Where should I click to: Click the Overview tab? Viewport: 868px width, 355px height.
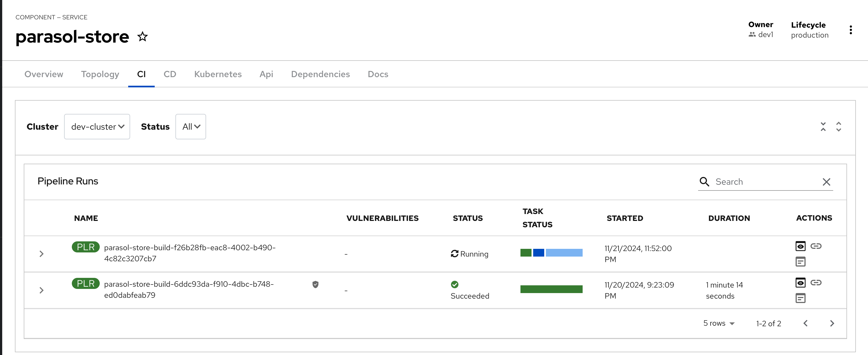click(43, 74)
